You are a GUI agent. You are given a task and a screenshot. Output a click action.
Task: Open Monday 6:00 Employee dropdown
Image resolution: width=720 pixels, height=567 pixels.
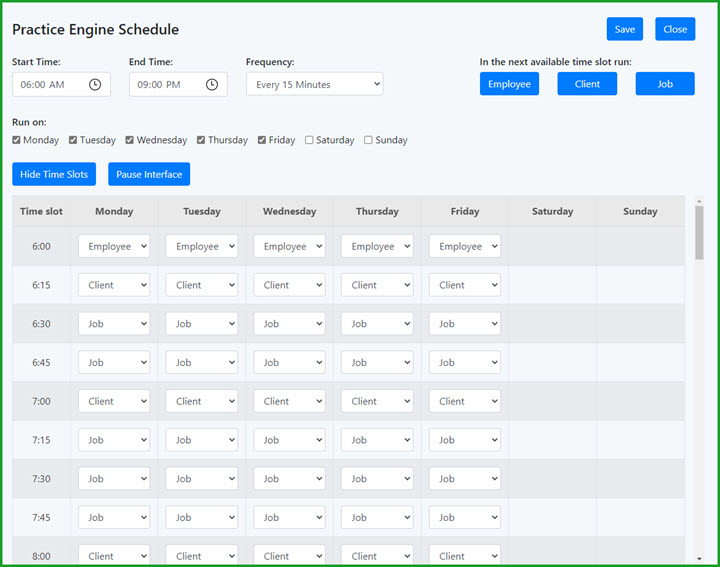click(114, 246)
